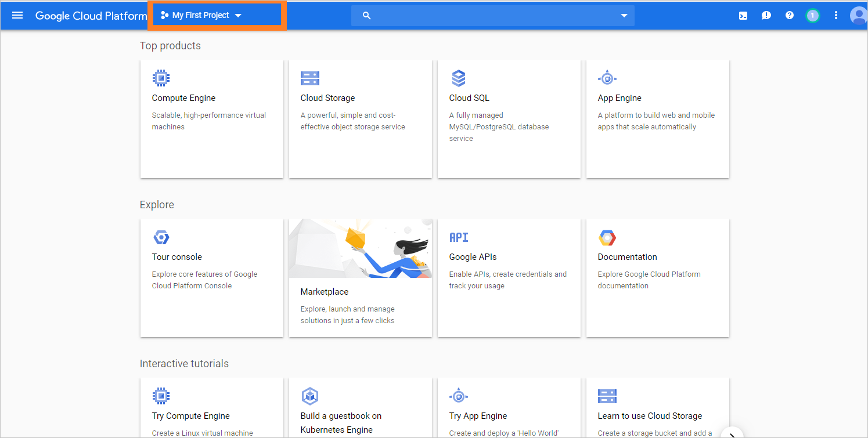This screenshot has height=438, width=868.
Task: Click the App Engine icon in Top products
Action: coord(607,78)
